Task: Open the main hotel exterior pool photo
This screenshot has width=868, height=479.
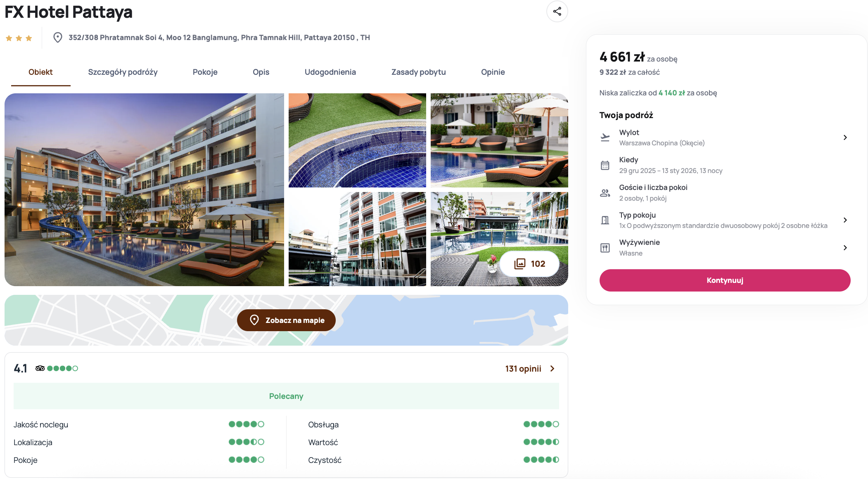Action: coord(144,190)
